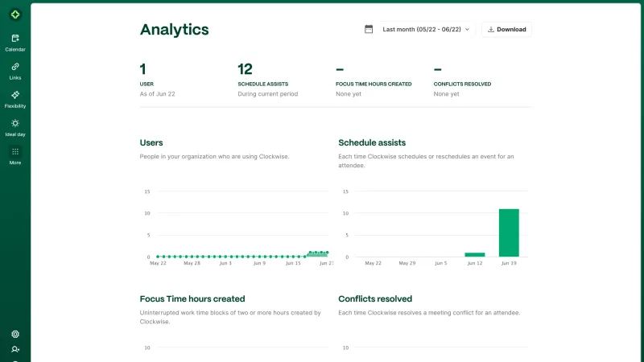Open the Ideal day section
Screen dimensions: 644x362
pos(15,128)
